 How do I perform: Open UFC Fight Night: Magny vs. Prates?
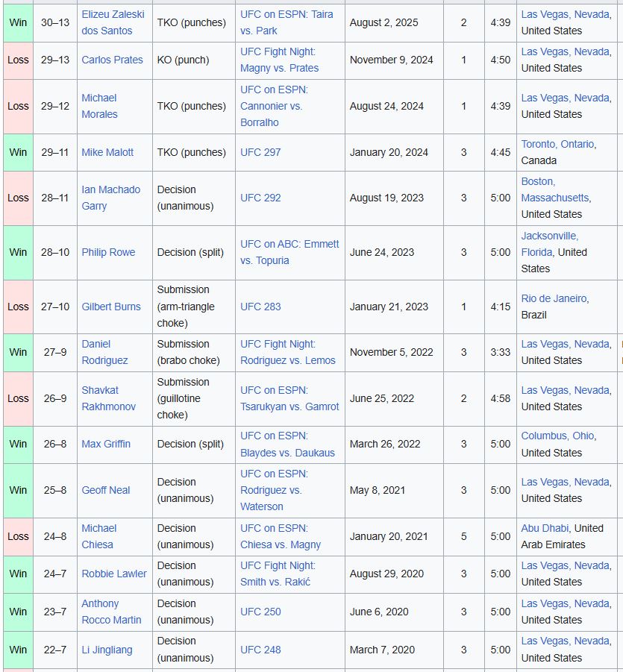click(279, 60)
